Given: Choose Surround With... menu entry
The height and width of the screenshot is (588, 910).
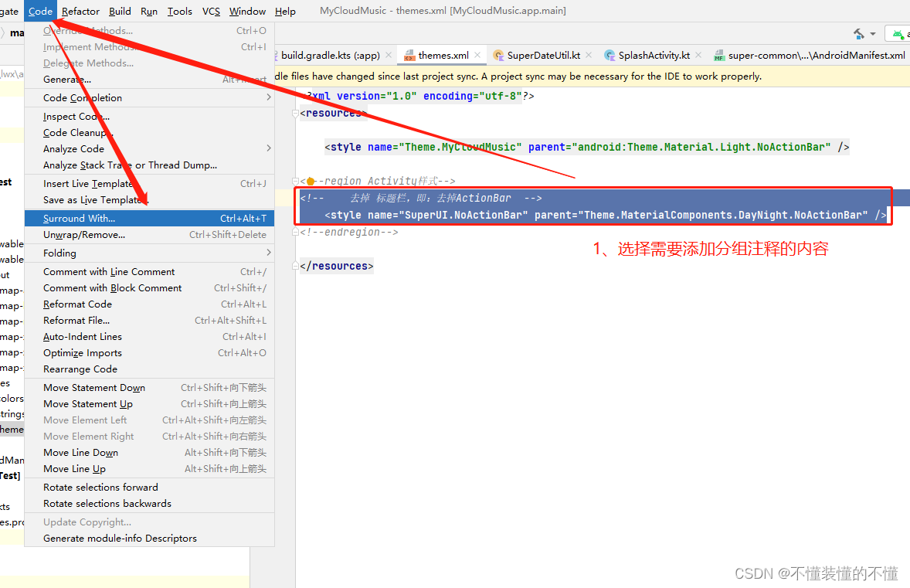Looking at the screenshot, I should click(x=150, y=218).
